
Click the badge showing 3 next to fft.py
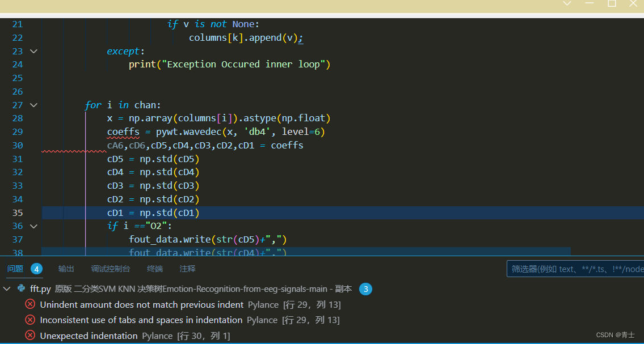click(x=366, y=289)
